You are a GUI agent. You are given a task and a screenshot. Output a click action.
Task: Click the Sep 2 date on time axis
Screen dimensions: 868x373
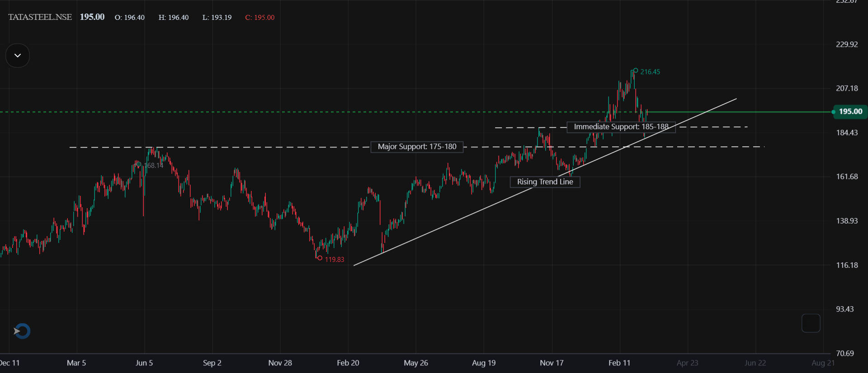click(x=212, y=363)
